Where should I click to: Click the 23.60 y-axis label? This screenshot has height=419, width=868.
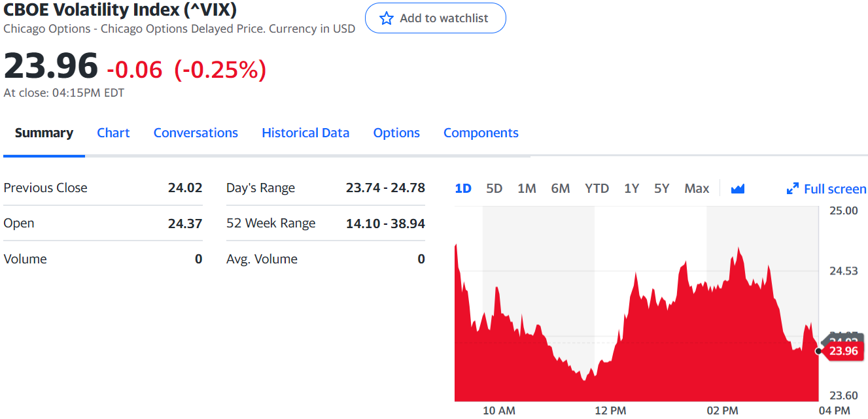tap(843, 395)
